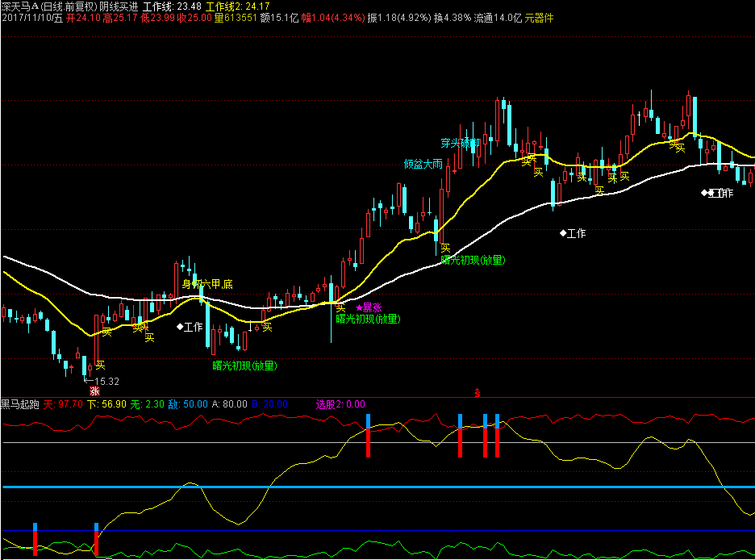Click the rightmost 曙光初现(放量) label
This screenshot has height=560, width=755.
pyautogui.click(x=473, y=260)
